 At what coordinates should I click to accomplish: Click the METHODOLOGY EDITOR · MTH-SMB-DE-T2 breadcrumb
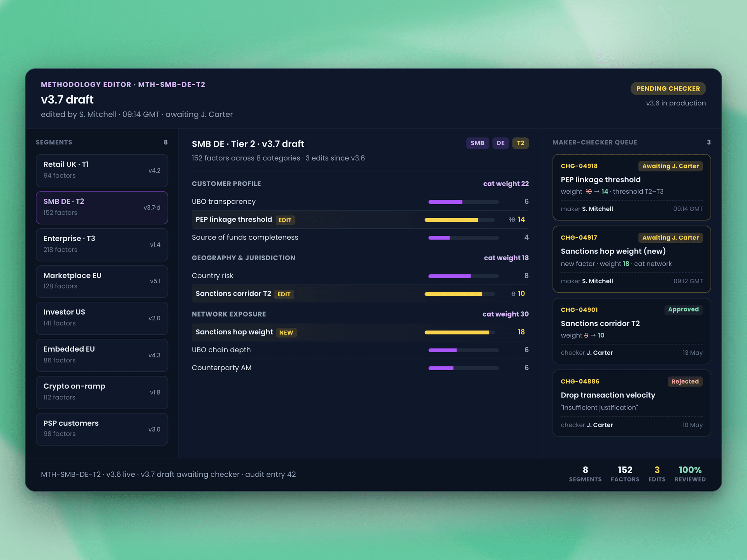[x=123, y=84]
